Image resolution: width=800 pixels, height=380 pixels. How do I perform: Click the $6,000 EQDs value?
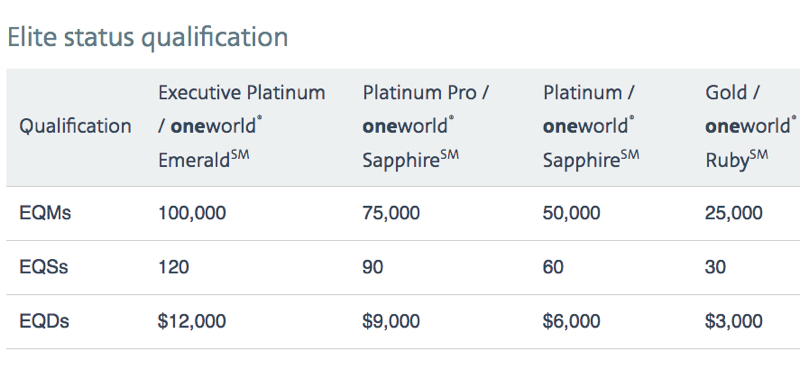coord(571,321)
